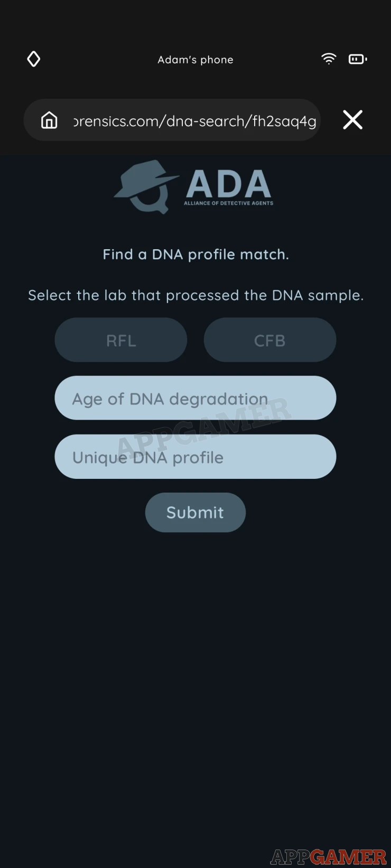Tap the diamond icon in the status bar

tap(34, 59)
